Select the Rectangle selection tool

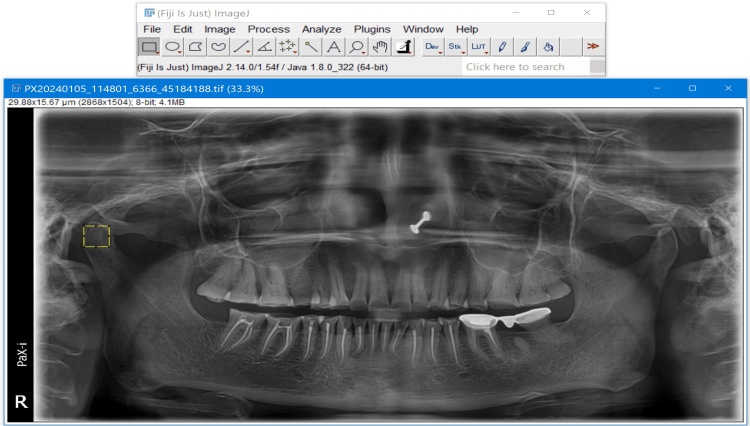point(149,47)
